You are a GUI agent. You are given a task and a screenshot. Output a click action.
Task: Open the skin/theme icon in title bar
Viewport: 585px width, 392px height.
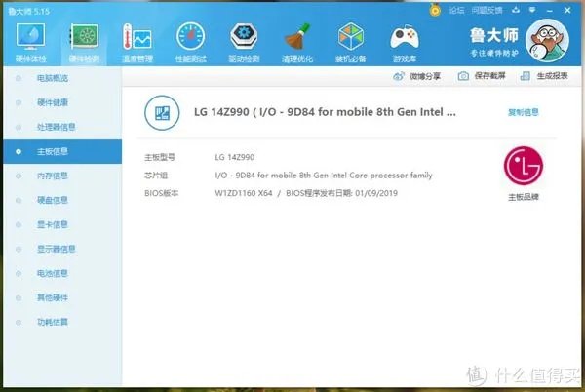pyautogui.click(x=516, y=10)
